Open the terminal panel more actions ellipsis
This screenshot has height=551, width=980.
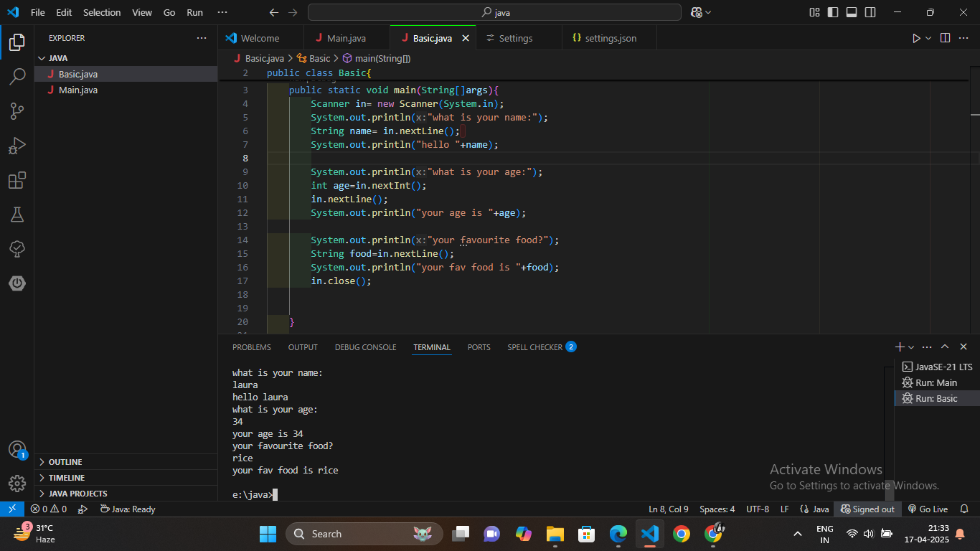click(927, 347)
